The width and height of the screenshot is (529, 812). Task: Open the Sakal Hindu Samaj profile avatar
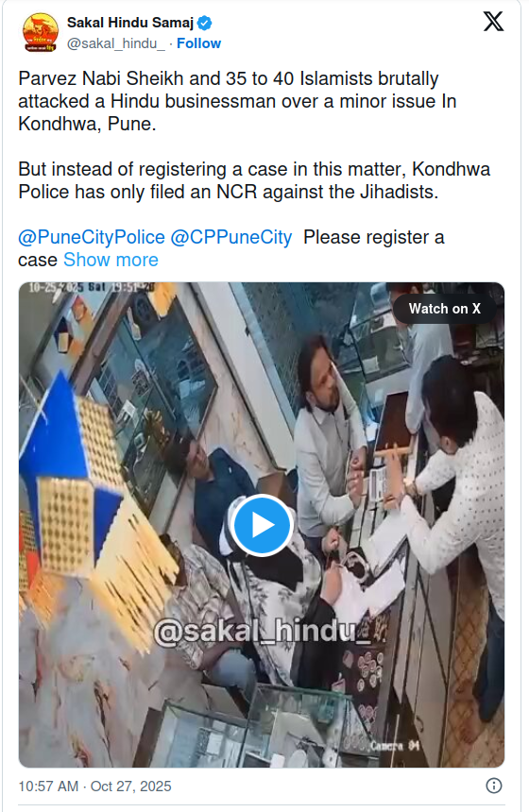pos(41,33)
